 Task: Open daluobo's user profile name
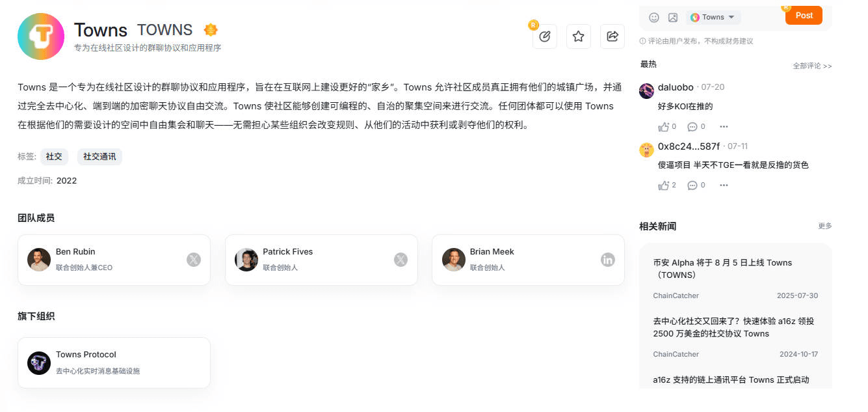click(676, 87)
